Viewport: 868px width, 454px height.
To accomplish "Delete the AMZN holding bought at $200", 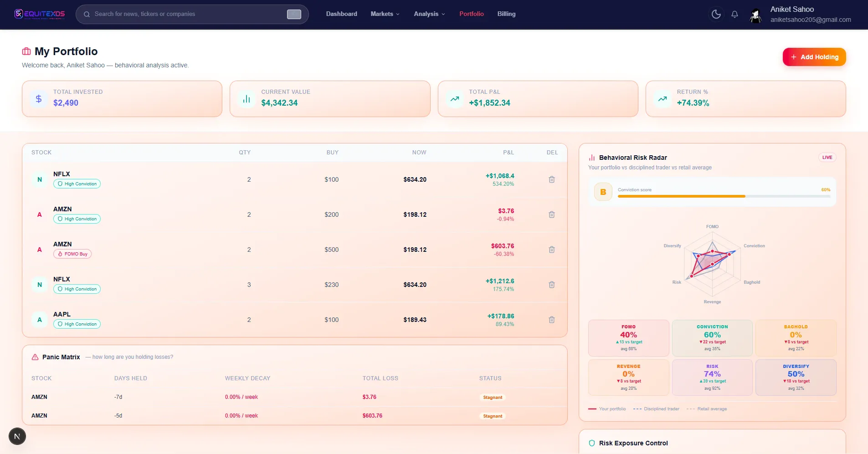I will click(552, 214).
